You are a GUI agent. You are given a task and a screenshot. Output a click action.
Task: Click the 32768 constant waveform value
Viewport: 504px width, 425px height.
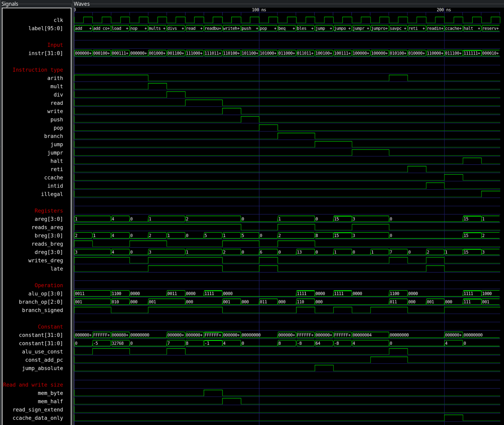120,343
